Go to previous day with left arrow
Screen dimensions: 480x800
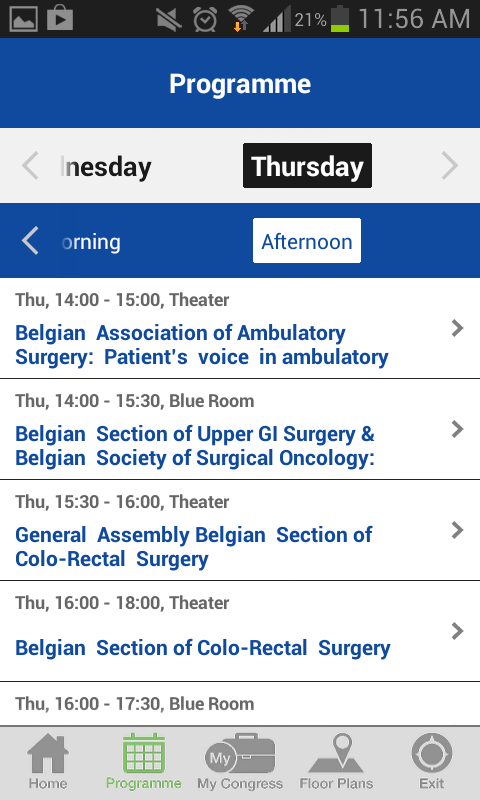[30, 166]
